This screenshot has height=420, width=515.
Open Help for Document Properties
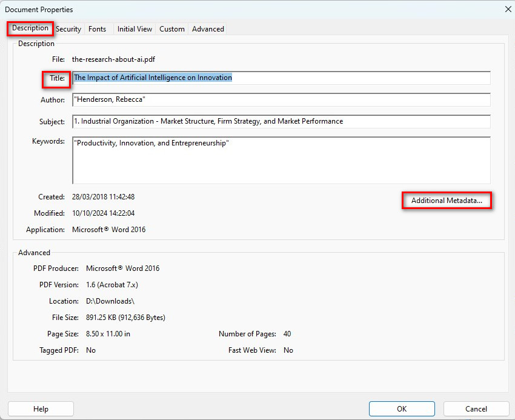41,408
